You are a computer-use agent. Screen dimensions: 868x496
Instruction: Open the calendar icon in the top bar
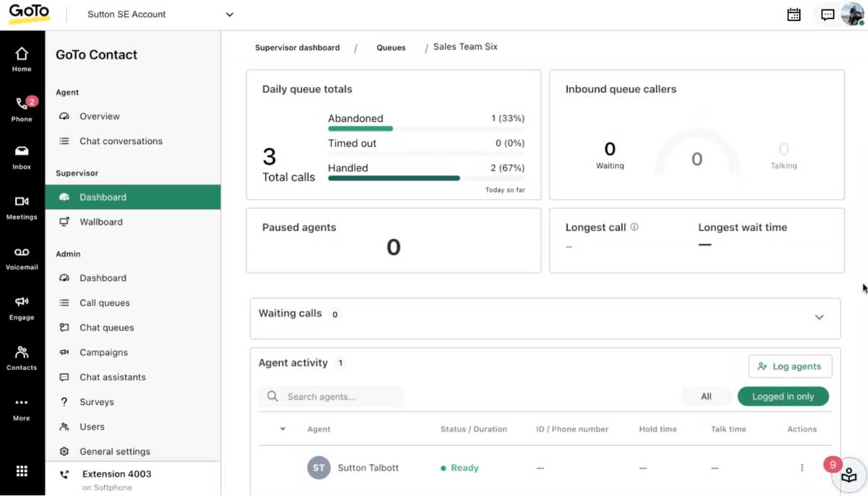pos(793,14)
